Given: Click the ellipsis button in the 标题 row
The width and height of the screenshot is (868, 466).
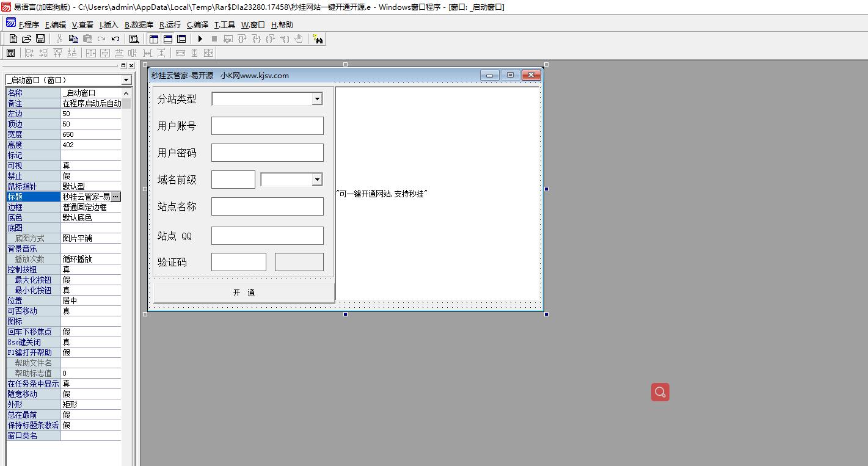Looking at the screenshot, I should point(115,197).
